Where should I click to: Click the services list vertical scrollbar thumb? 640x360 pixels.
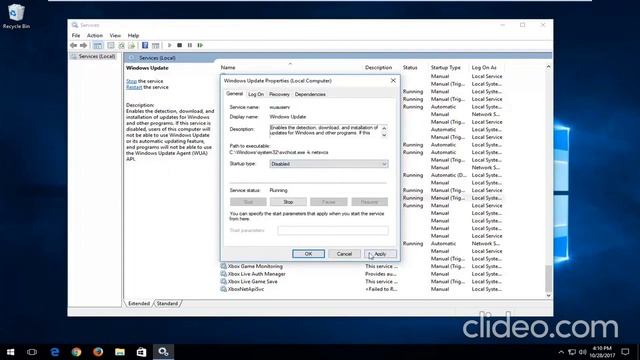(x=549, y=278)
